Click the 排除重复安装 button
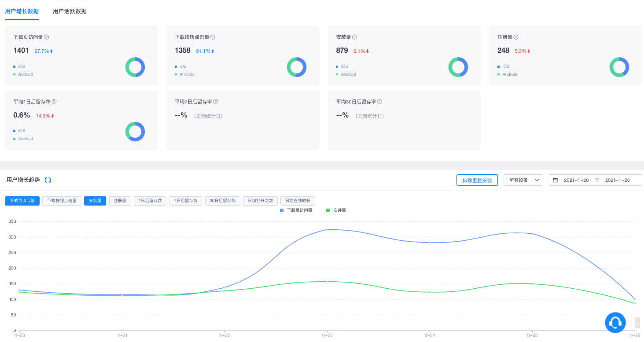644x342 pixels. [x=477, y=180]
